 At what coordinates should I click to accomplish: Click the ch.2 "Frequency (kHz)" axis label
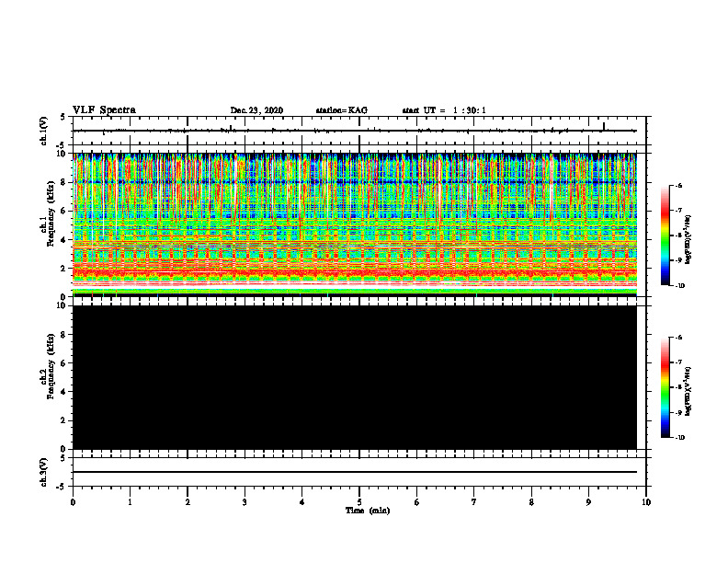51,366
